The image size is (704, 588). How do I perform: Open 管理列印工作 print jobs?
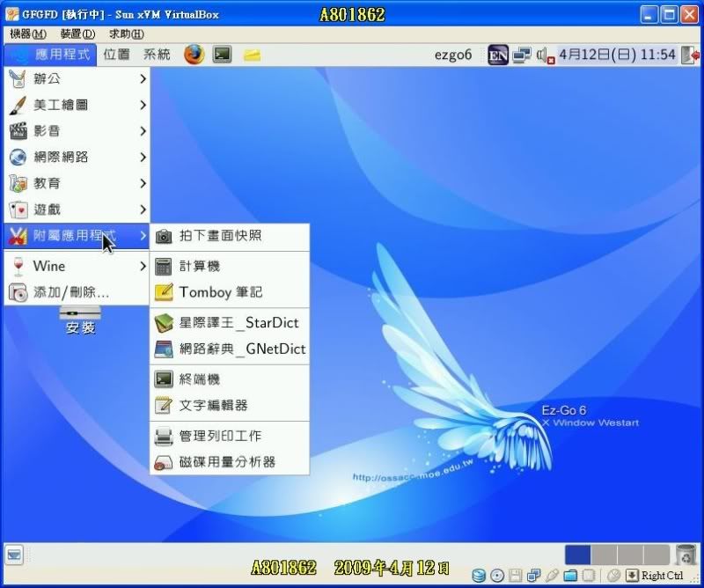(230, 437)
